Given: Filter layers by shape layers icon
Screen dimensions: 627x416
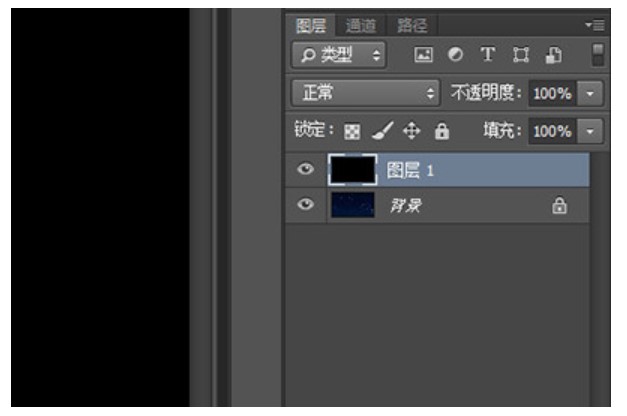Looking at the screenshot, I should click(521, 55).
